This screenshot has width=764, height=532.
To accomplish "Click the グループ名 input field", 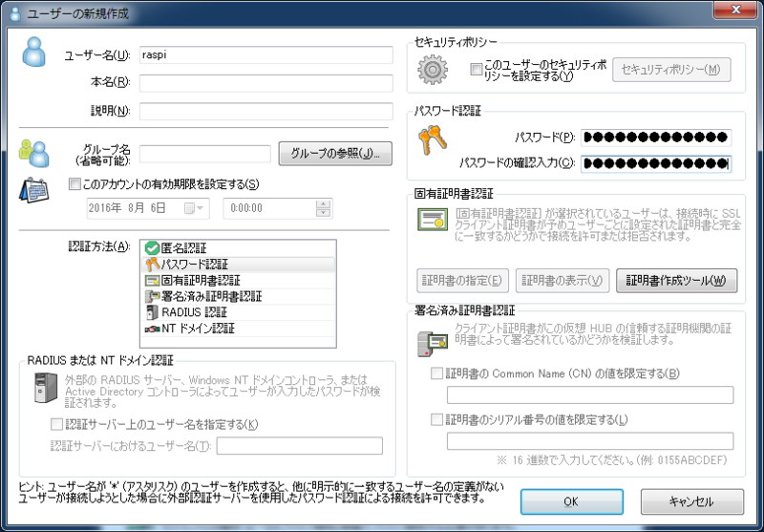I will coord(204,154).
